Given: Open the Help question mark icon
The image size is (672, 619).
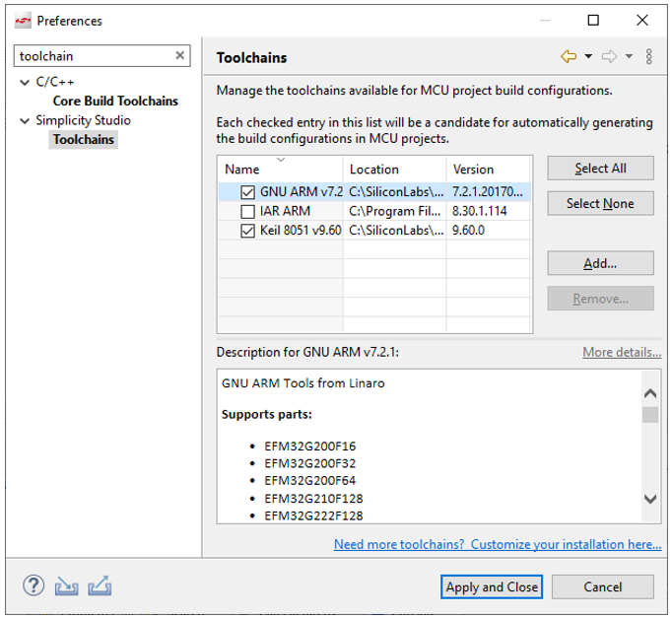Looking at the screenshot, I should pos(34,585).
